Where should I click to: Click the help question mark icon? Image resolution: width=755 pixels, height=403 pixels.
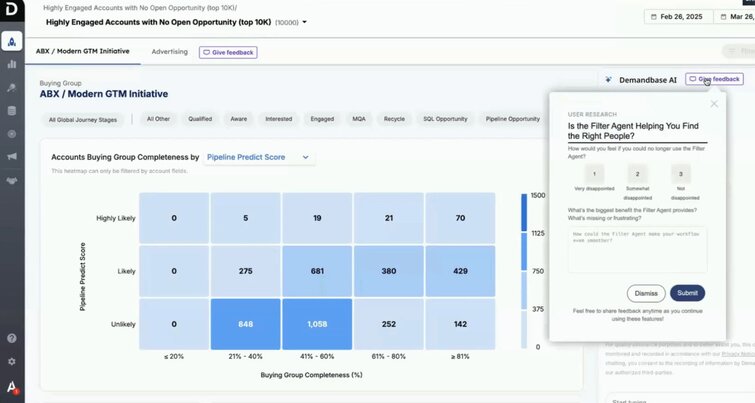point(12,339)
